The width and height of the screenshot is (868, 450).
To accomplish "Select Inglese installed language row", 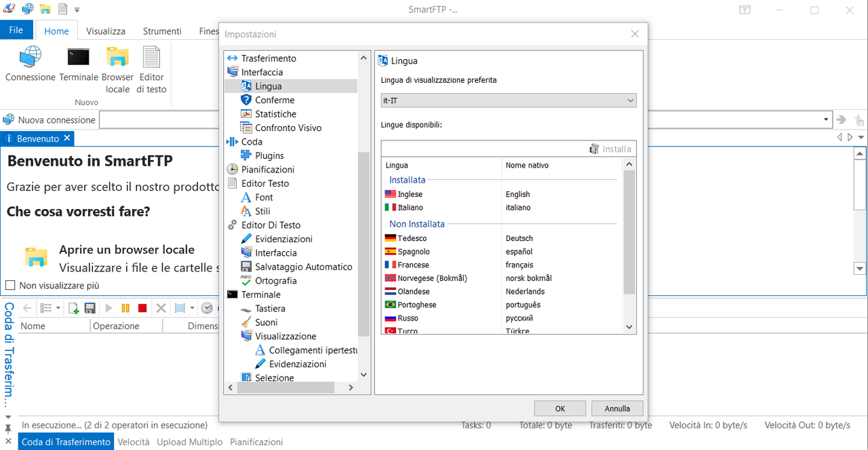I will [x=502, y=194].
